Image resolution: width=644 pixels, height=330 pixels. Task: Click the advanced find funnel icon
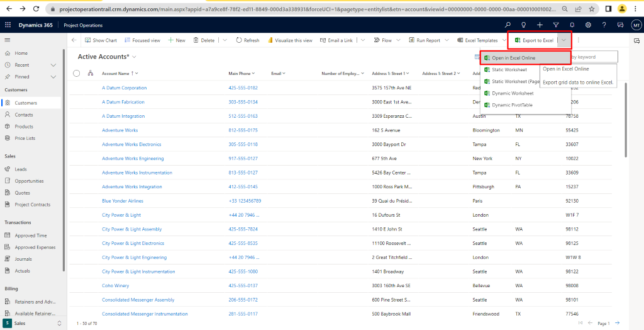556,25
